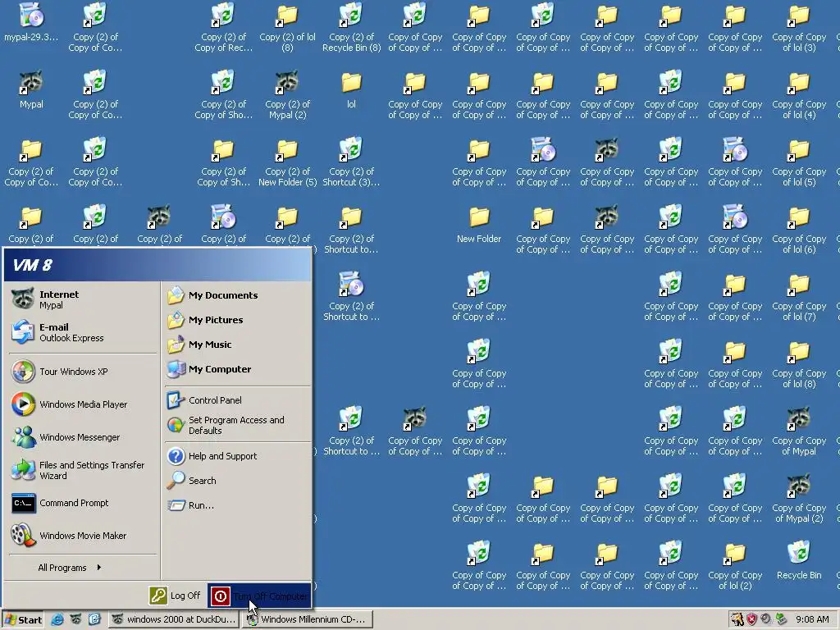Image resolution: width=840 pixels, height=630 pixels.
Task: Launch E-mail Outlook Express
Action: coord(83,332)
